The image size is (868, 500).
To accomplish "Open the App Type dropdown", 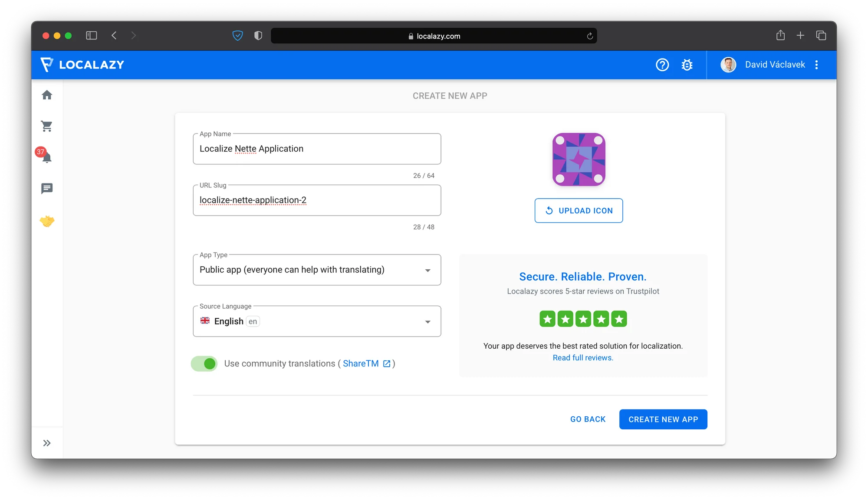I will click(x=317, y=270).
